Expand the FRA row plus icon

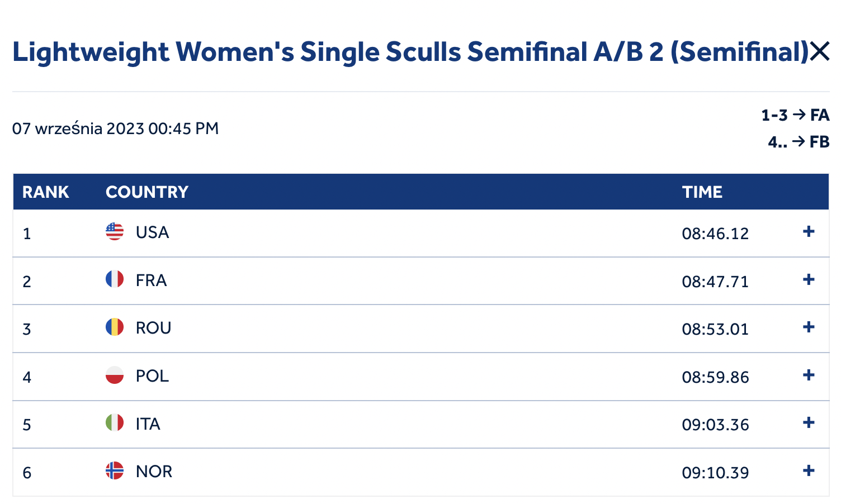click(809, 279)
